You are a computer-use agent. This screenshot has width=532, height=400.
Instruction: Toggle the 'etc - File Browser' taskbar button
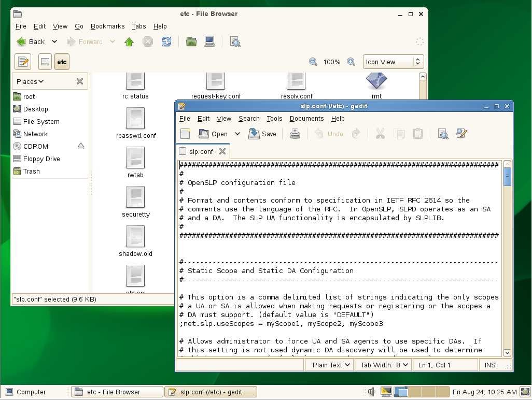117,392
